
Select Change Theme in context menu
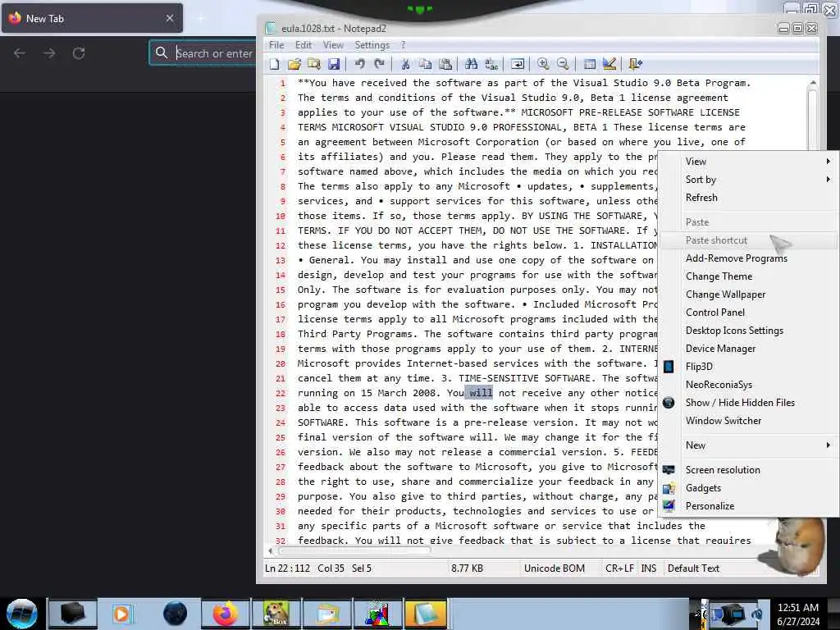click(x=748, y=276)
